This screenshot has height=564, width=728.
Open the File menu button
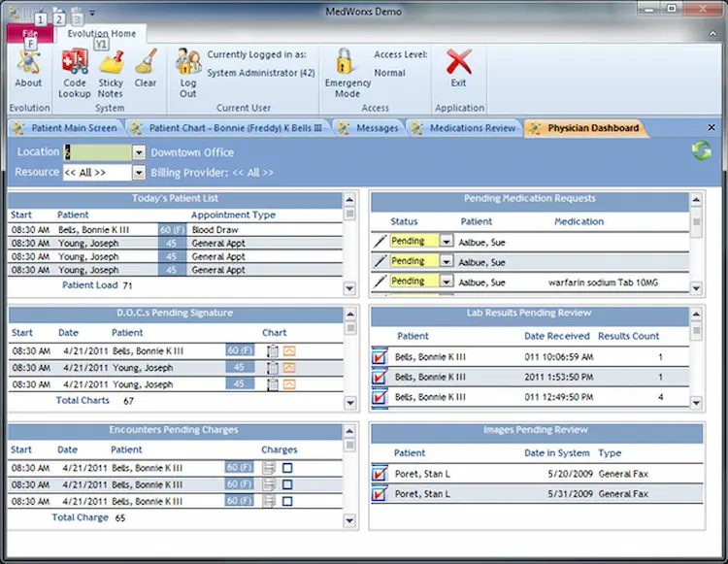[x=28, y=33]
